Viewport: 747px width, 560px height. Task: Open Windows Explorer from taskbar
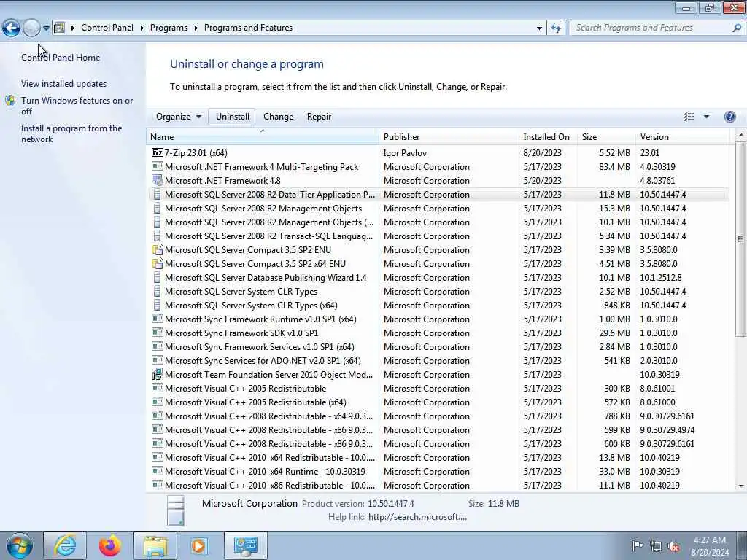(155, 545)
